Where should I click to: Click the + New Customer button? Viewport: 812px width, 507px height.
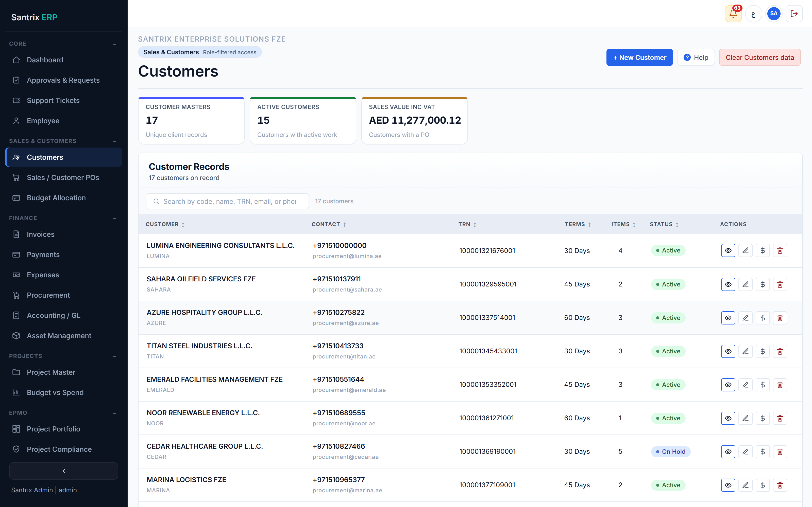[x=639, y=57]
